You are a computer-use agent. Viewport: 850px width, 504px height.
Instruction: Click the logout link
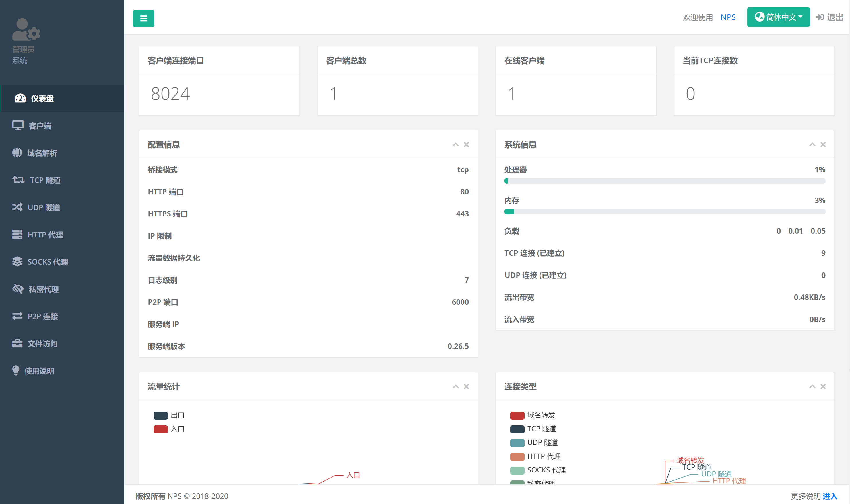829,17
